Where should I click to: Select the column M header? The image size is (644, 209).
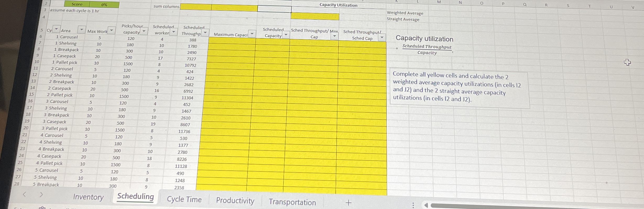point(439,2)
